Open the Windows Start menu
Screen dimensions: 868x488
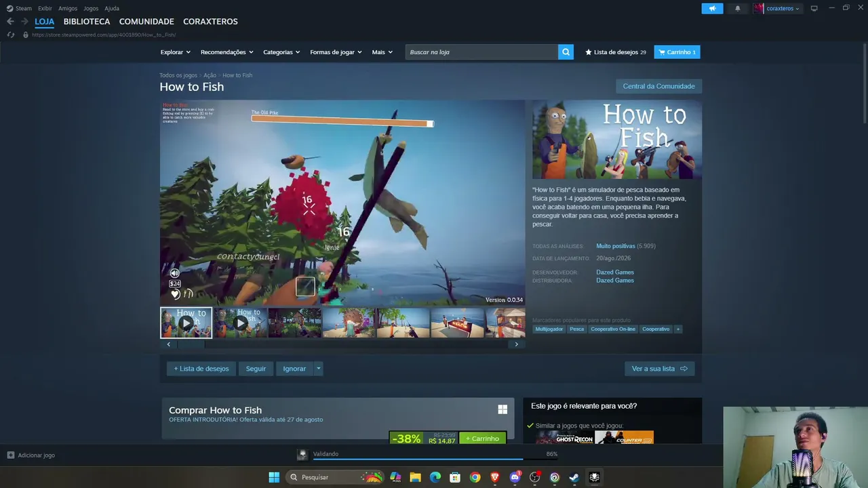pyautogui.click(x=274, y=477)
